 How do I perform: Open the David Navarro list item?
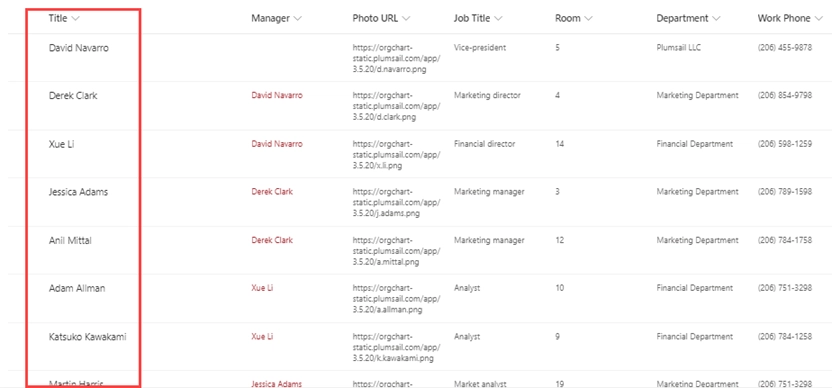coord(79,48)
